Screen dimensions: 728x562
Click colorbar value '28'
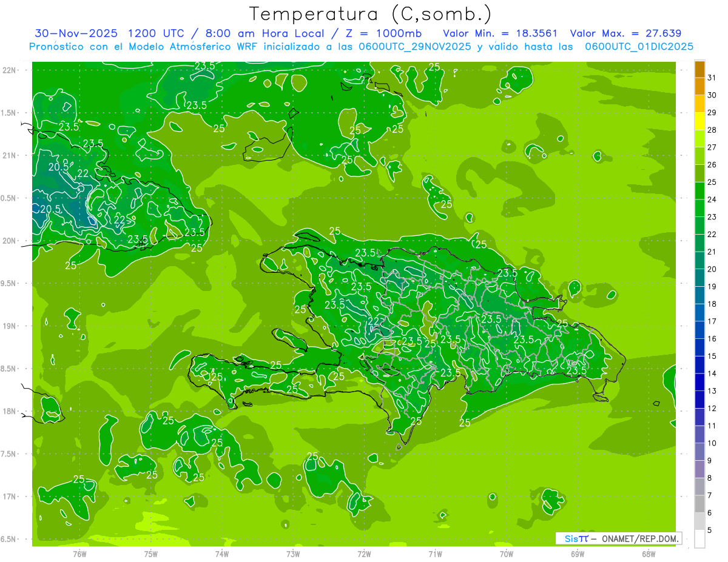pyautogui.click(x=712, y=130)
